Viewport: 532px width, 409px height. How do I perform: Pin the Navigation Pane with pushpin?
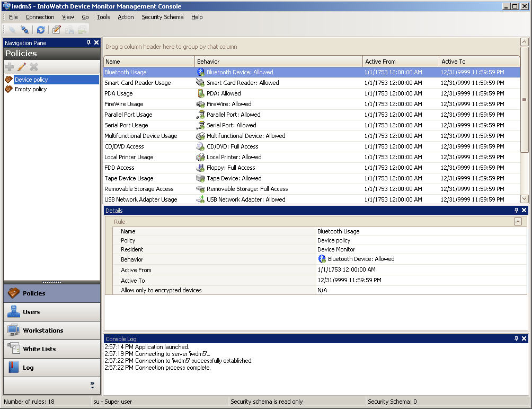(x=88, y=42)
